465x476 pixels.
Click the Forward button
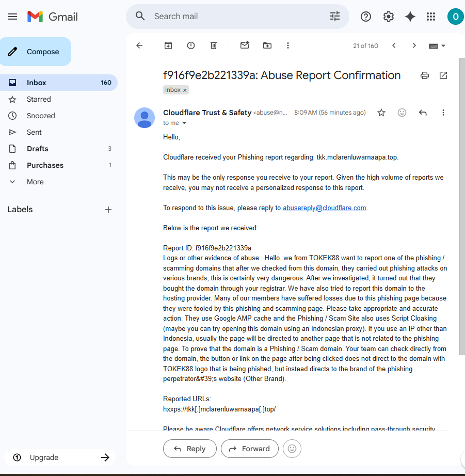[x=249, y=449]
